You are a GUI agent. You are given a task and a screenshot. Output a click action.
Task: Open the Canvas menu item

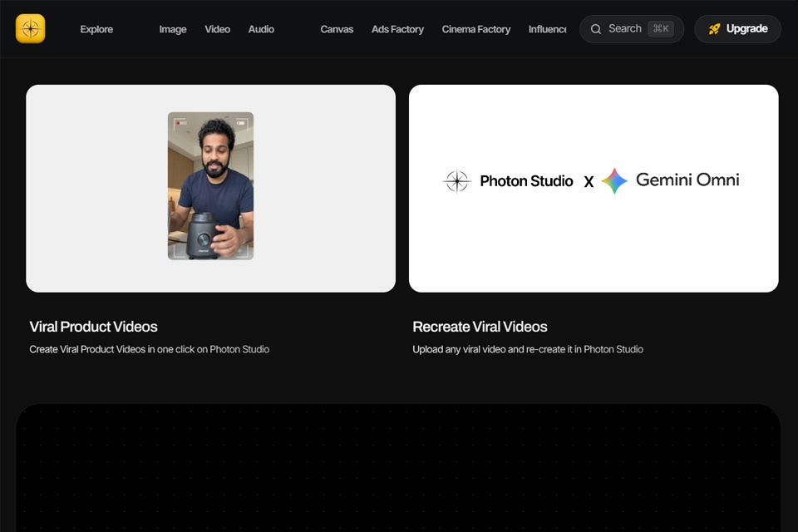pyautogui.click(x=337, y=30)
